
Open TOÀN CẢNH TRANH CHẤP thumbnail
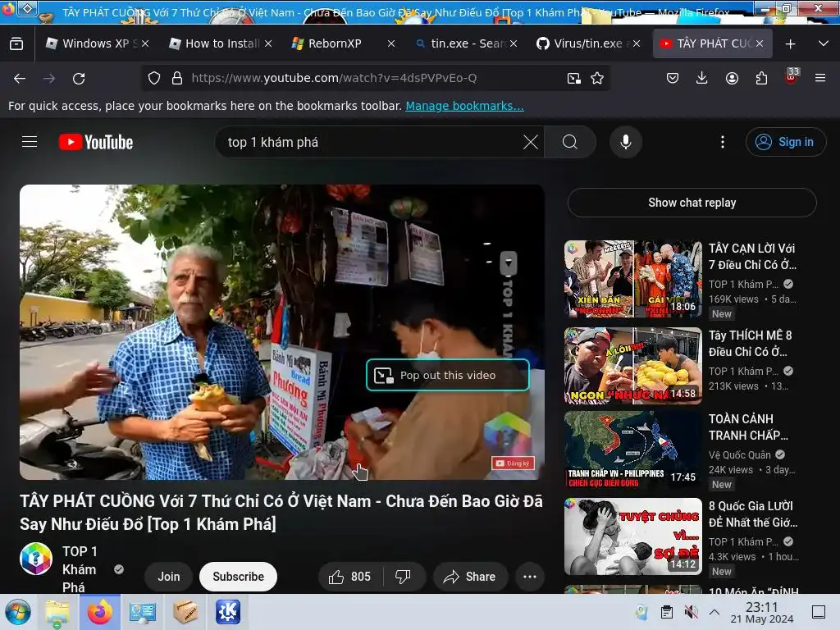pyautogui.click(x=633, y=450)
